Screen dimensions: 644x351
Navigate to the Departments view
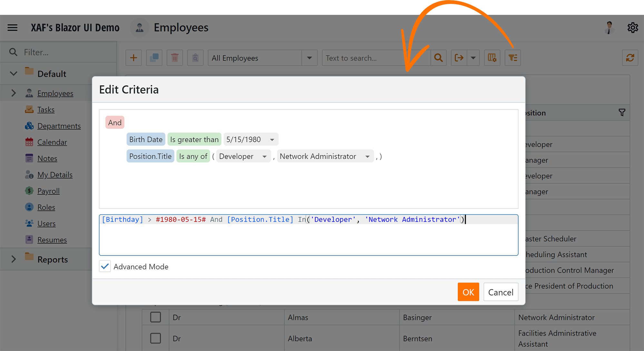point(59,126)
